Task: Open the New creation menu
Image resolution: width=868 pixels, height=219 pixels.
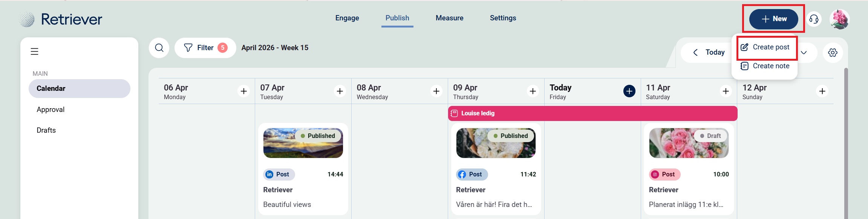Action: point(773,19)
